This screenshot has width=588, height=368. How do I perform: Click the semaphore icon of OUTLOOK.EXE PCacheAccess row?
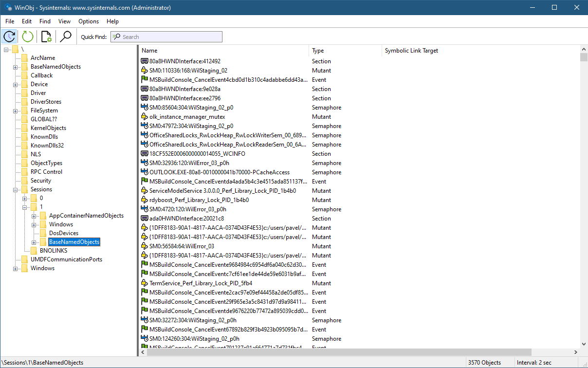(x=144, y=172)
